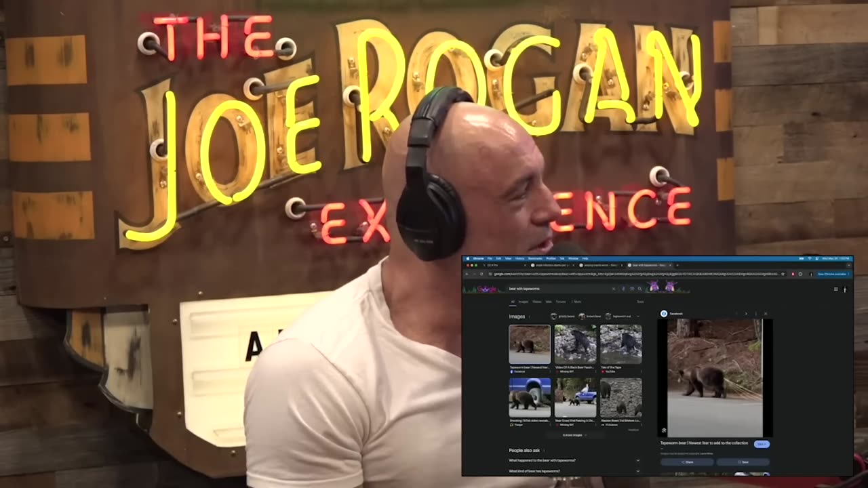
Task: Open the large tapeworm bear preview image
Action: click(x=715, y=378)
